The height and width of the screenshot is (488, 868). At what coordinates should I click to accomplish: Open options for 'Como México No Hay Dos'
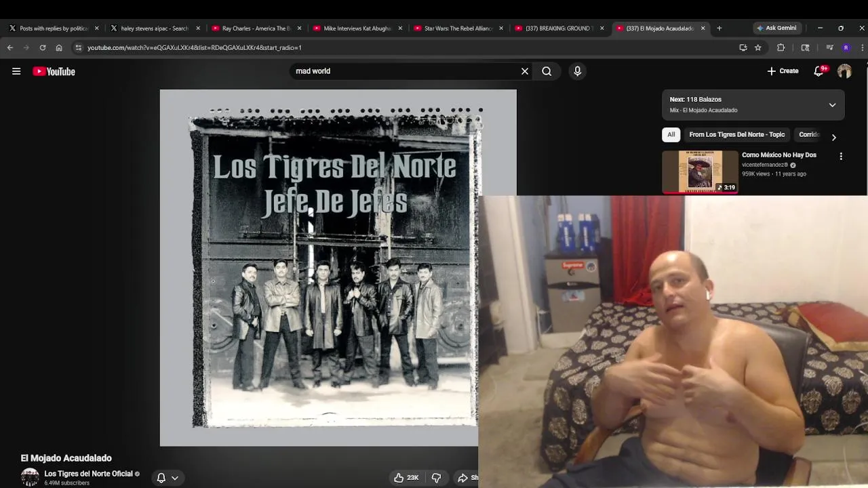841,156
